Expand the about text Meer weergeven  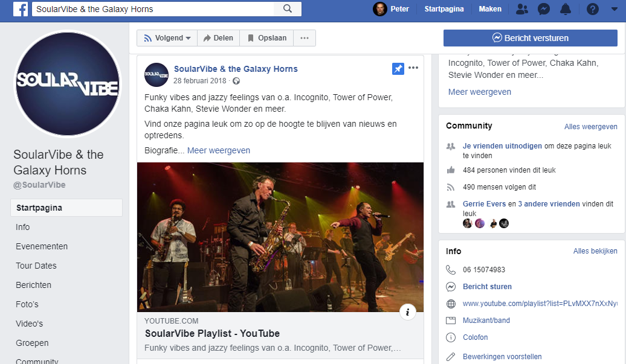click(x=480, y=92)
